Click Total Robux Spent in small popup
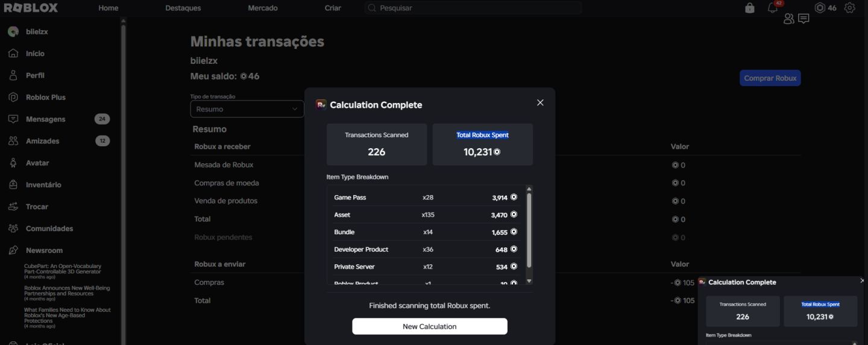Screen dimensions: 868x345 pyautogui.click(x=820, y=304)
